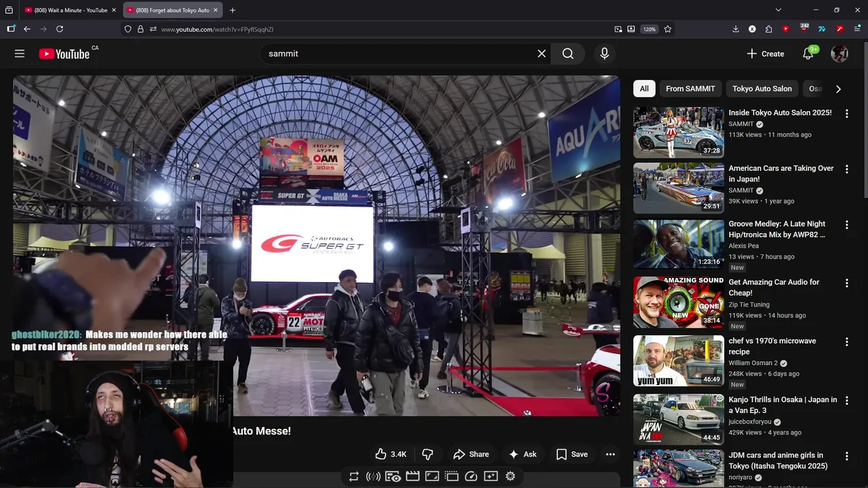Click the clapperboard cinema mode icon
The height and width of the screenshot is (488, 868).
[x=412, y=476]
